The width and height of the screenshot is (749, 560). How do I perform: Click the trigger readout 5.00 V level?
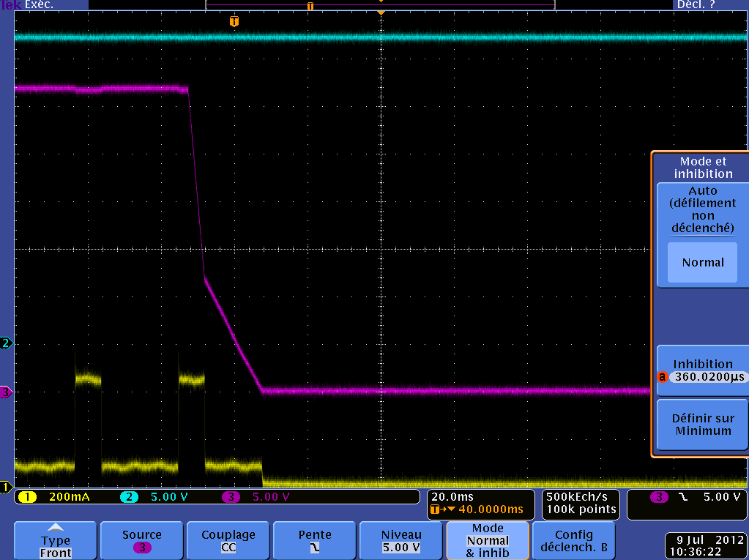pyautogui.click(x=722, y=497)
